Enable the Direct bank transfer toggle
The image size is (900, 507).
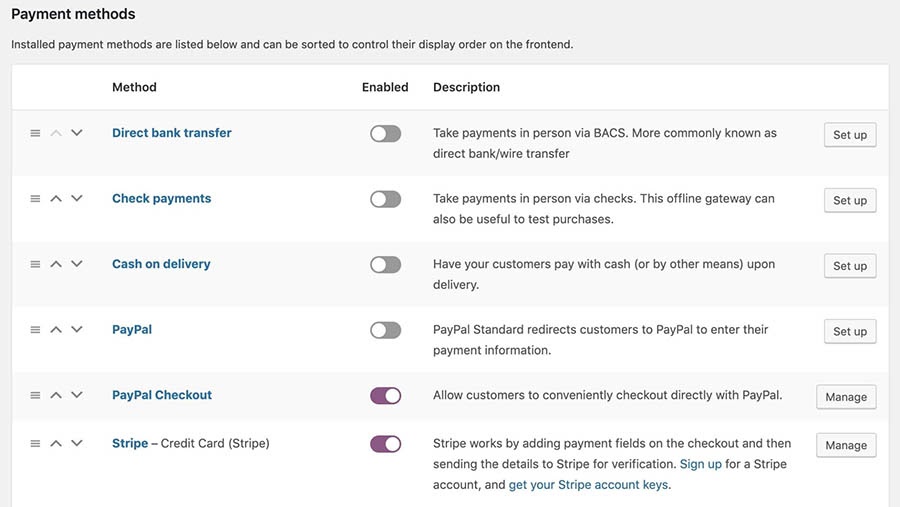385,134
